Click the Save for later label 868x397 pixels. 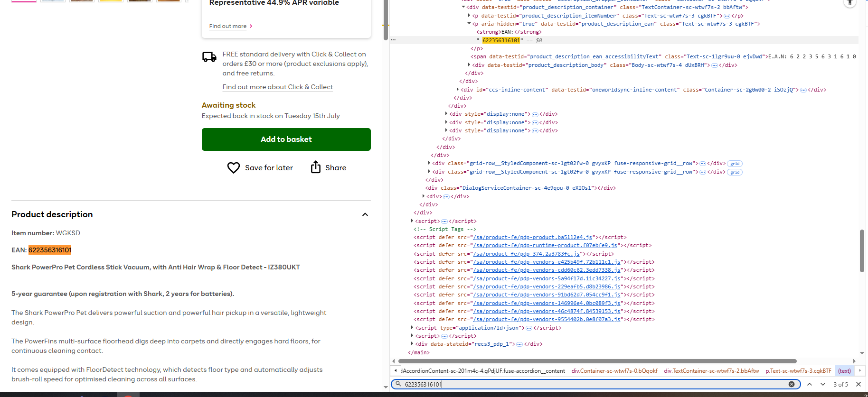269,167
